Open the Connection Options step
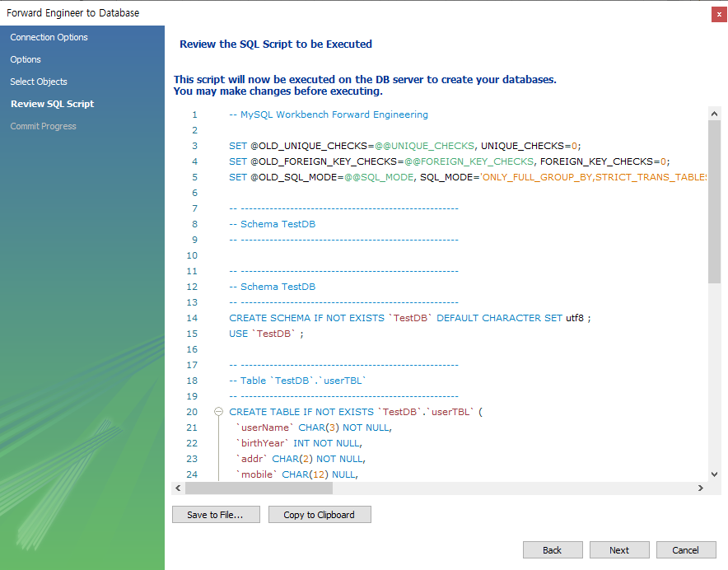This screenshot has width=728, height=570. point(49,37)
